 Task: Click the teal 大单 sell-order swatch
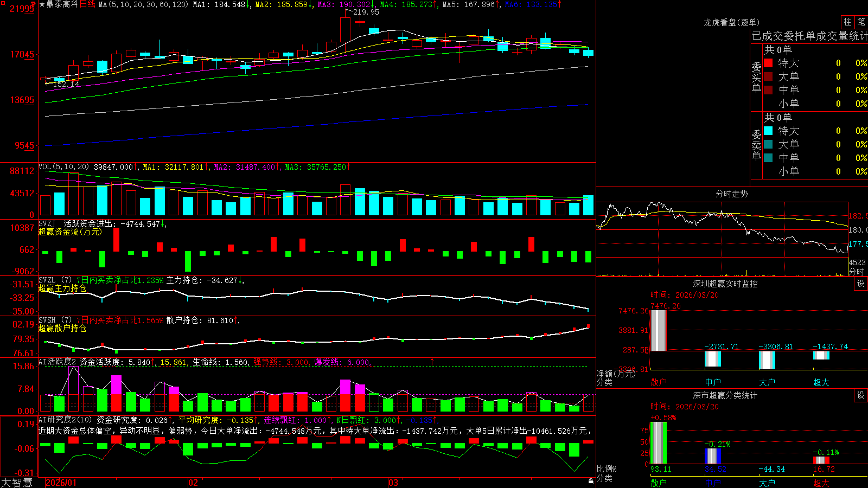click(x=768, y=144)
